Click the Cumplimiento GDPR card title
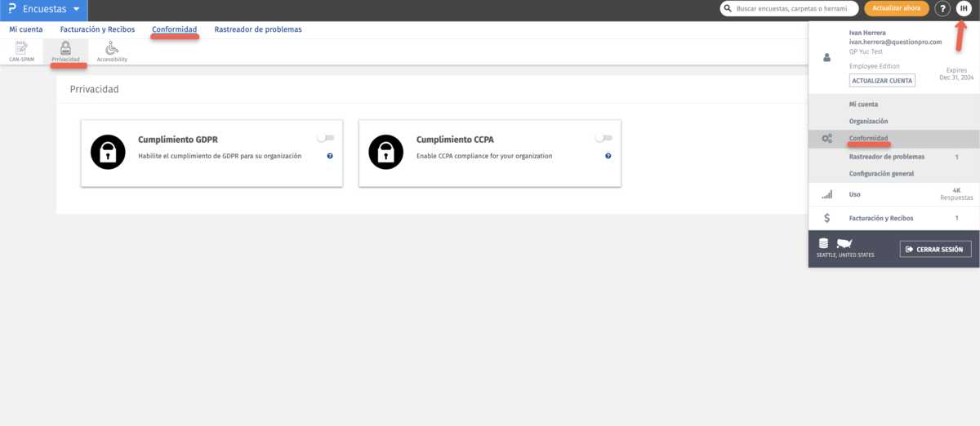 [178, 140]
